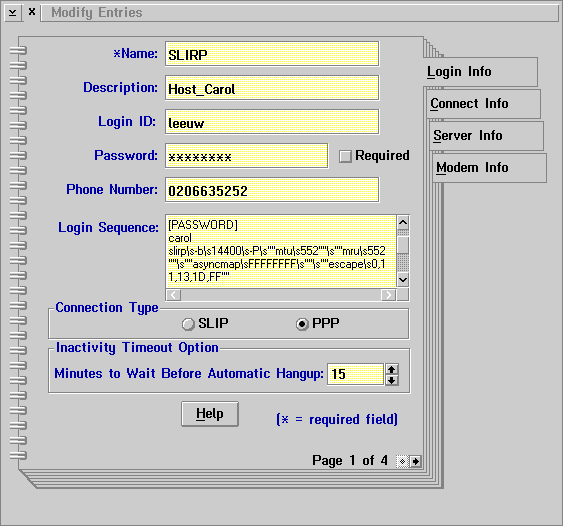Enable the password Required checkbox
The width and height of the screenshot is (563, 526).
click(345, 156)
